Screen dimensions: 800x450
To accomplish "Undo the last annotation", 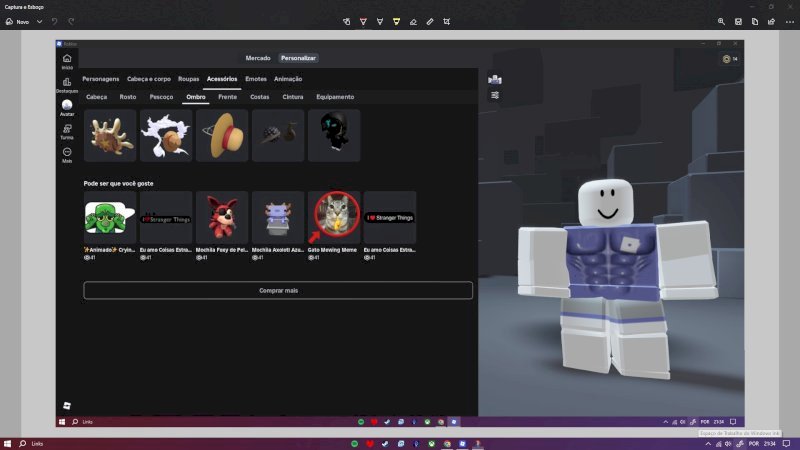I will [55, 22].
